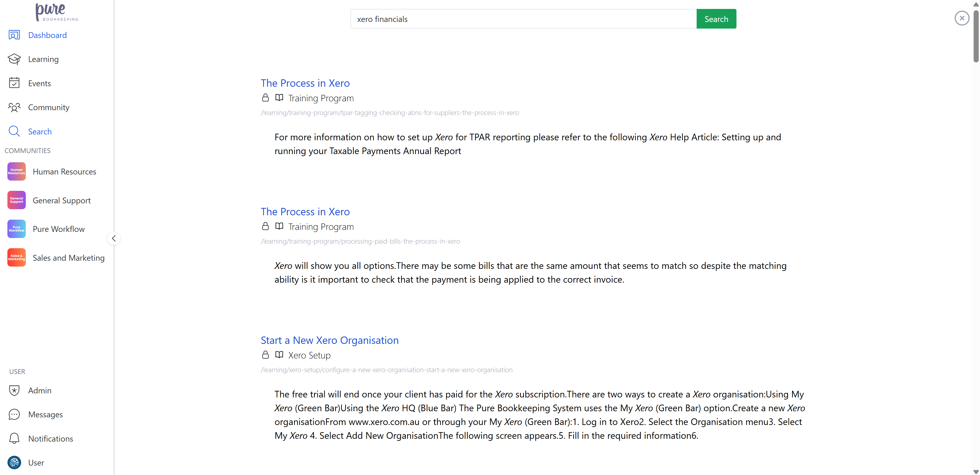The image size is (980, 475).
Task: Click the xero financials search field
Action: 523,19
